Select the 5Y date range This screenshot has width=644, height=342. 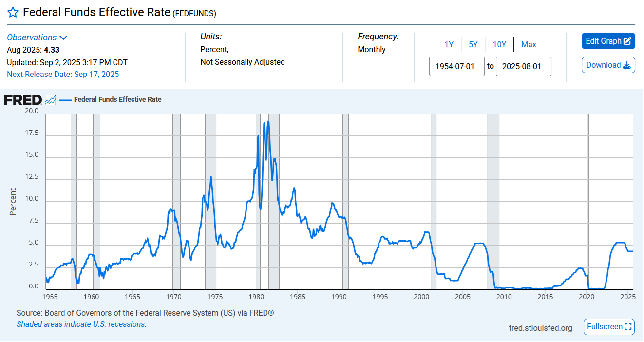click(473, 44)
